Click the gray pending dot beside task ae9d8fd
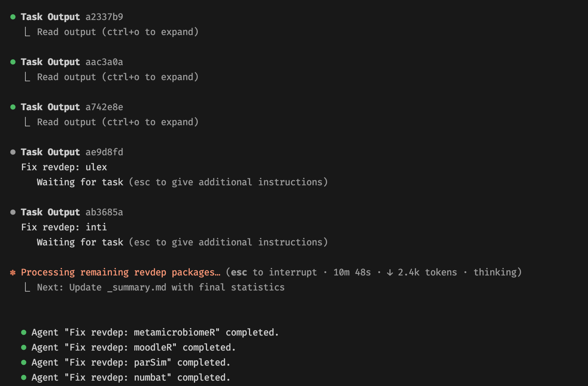 pos(13,152)
